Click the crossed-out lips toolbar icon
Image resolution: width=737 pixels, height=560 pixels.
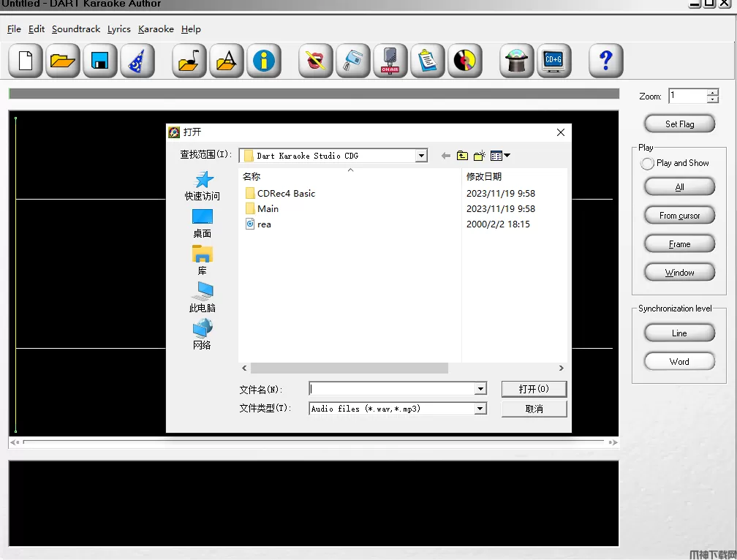click(316, 61)
